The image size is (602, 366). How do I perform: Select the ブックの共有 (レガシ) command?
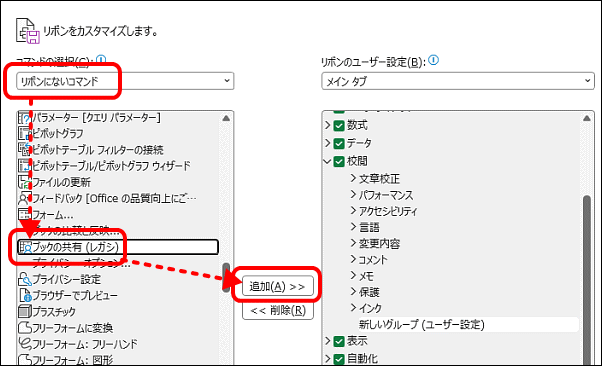pyautogui.click(x=118, y=247)
